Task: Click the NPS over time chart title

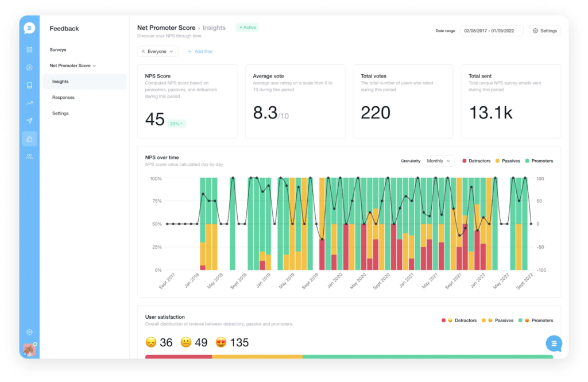Action: 162,157
